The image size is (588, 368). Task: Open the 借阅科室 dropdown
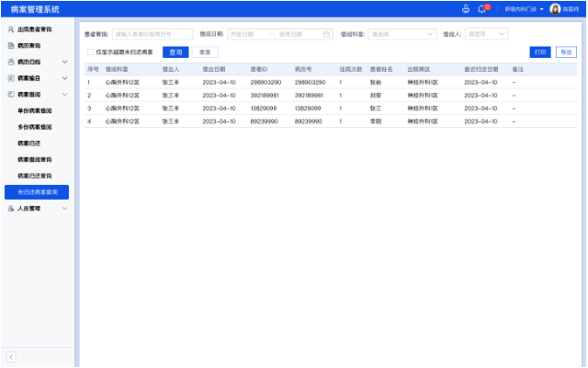tap(401, 34)
